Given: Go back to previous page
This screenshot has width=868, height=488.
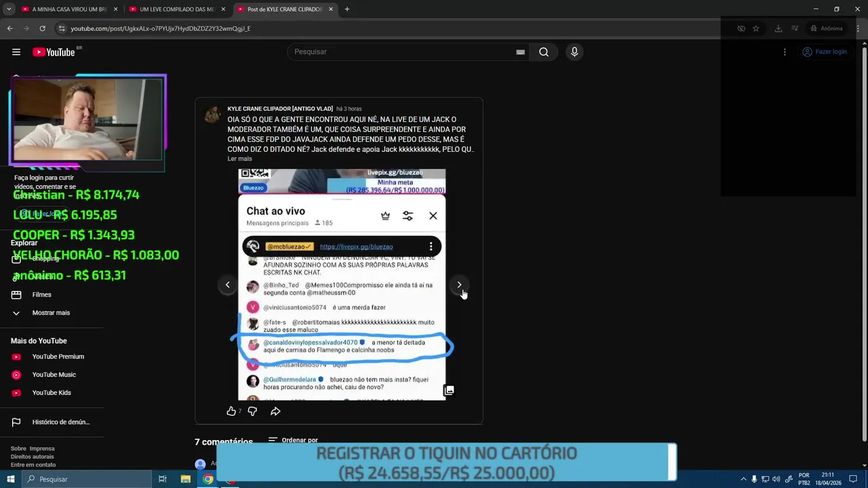Looking at the screenshot, I should 9,28.
